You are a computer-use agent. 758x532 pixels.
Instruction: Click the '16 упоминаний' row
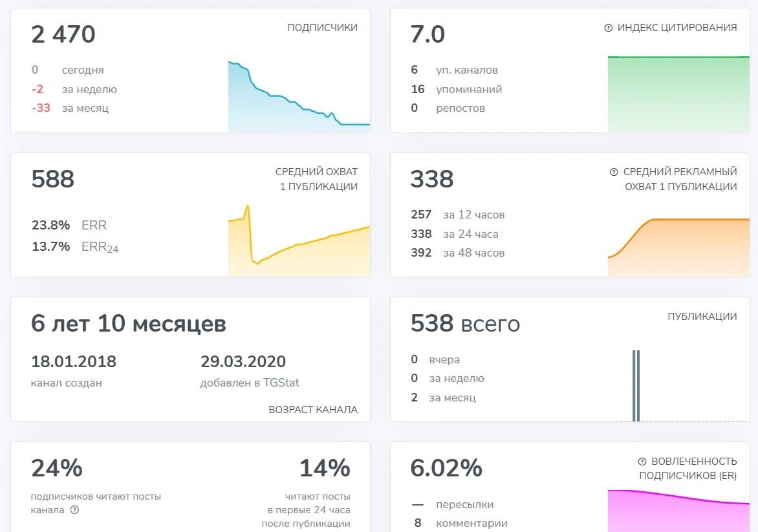[x=457, y=89]
